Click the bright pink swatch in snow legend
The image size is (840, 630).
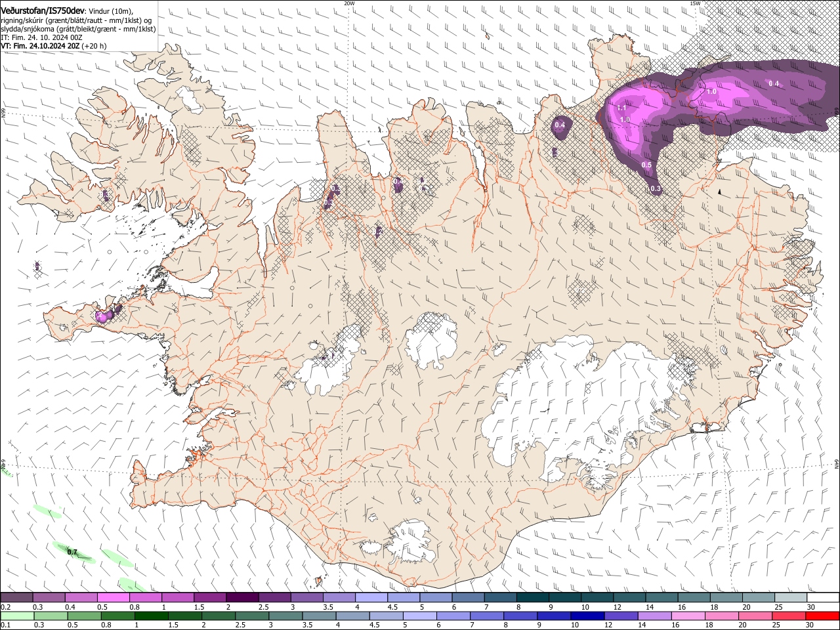click(113, 598)
